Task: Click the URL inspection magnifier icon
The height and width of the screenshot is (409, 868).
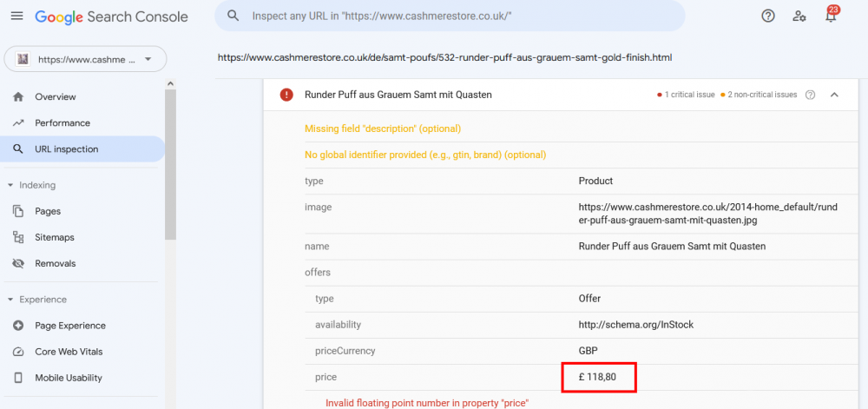Action: pyautogui.click(x=18, y=148)
